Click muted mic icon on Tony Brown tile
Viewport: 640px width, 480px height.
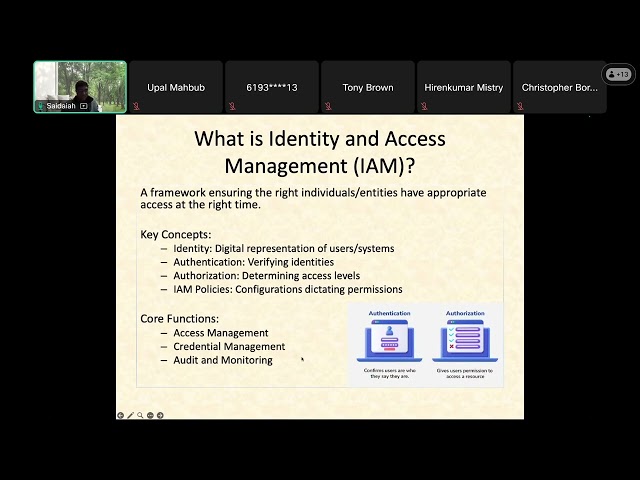(328, 106)
